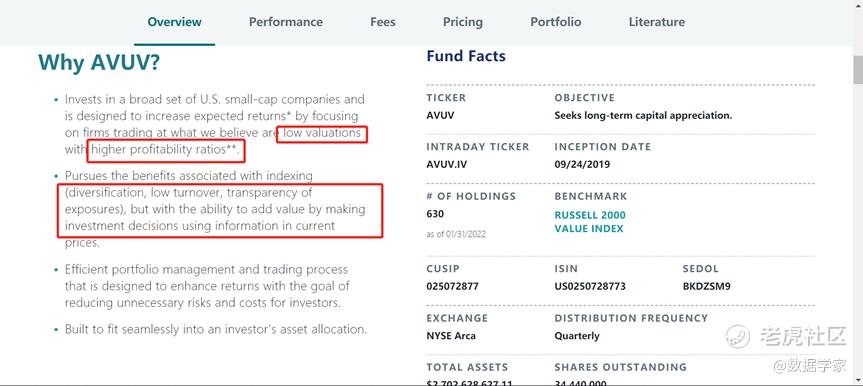Open the Russell 2000 Value Index link
The width and height of the screenshot is (863, 386).
coord(590,222)
